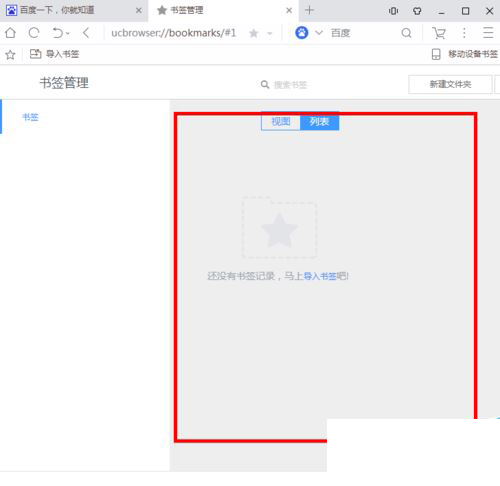The image size is (500, 486).
Task: Go back using the back chevron
Action: (x=86, y=33)
